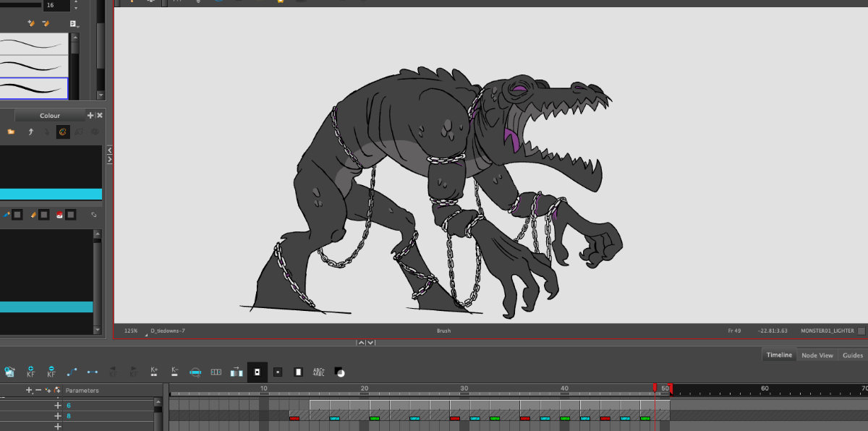Select the cyan colour swatch in upper palette
The image size is (868, 431).
51,194
